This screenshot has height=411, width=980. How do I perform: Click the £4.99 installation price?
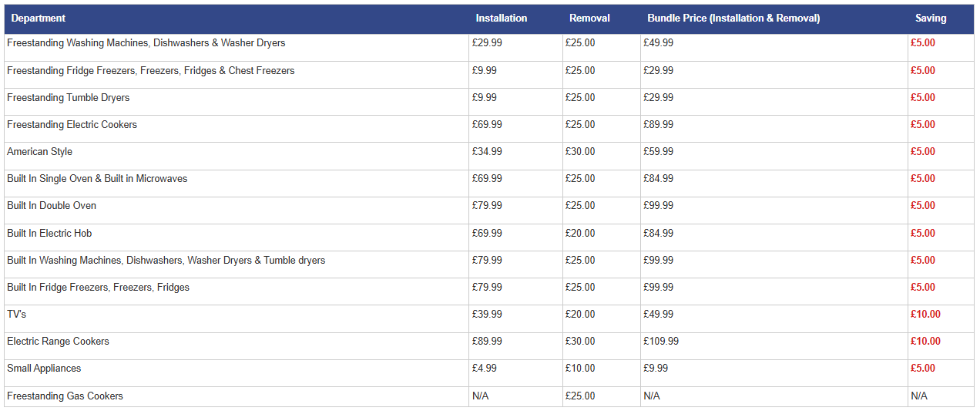pyautogui.click(x=485, y=369)
